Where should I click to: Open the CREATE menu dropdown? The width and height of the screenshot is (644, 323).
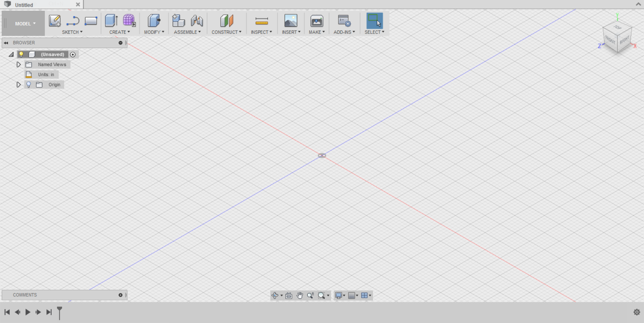click(x=119, y=32)
